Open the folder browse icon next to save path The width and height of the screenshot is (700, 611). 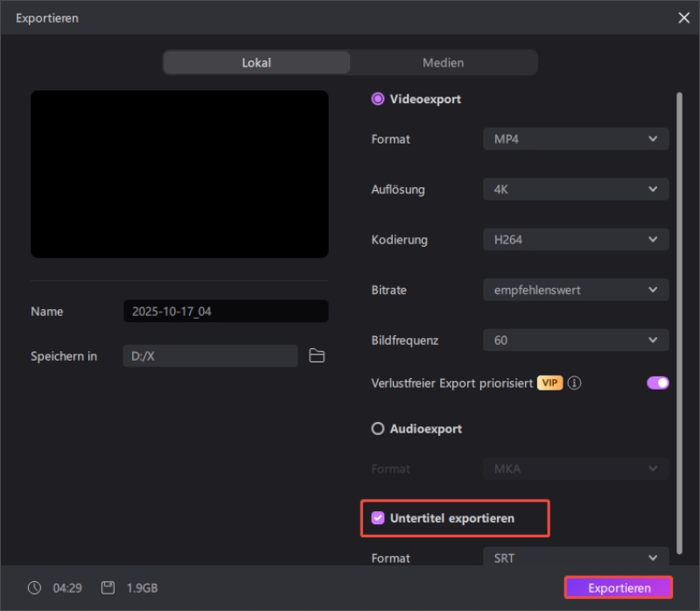click(317, 355)
